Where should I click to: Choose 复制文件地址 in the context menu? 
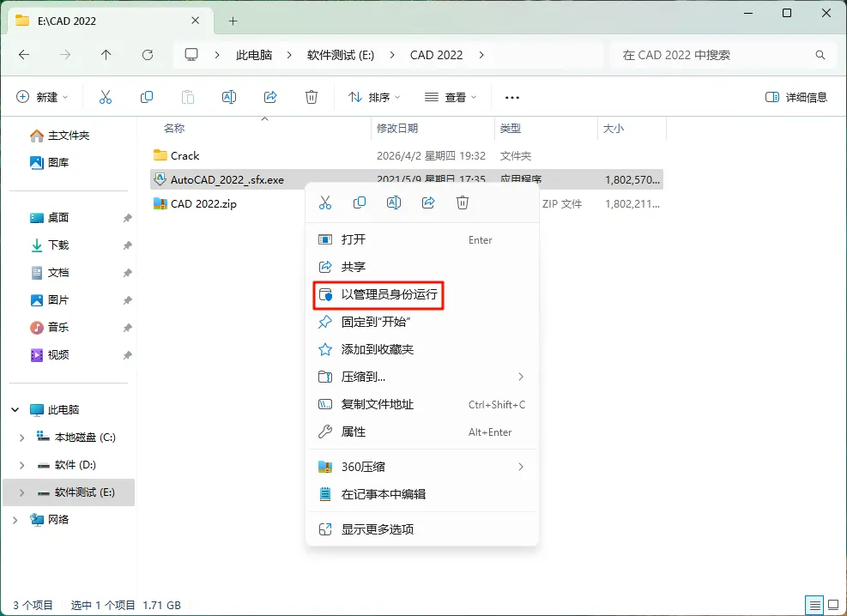[422, 404]
